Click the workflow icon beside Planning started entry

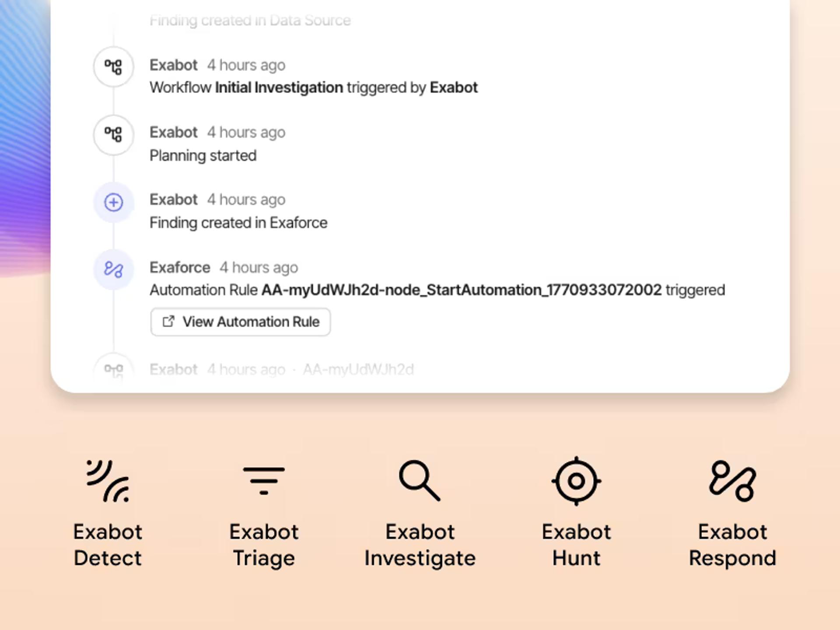[113, 134]
